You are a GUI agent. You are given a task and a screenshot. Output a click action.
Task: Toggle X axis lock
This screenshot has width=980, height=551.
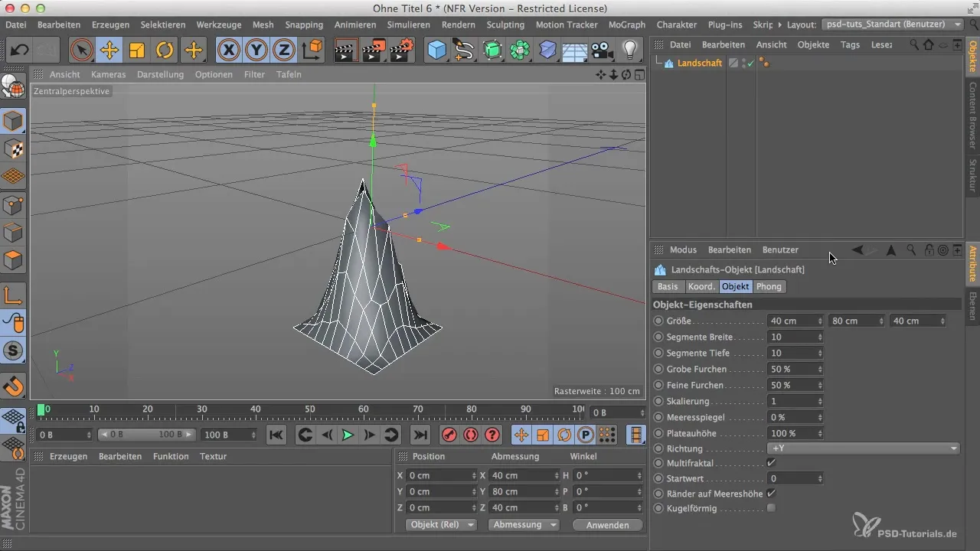click(x=228, y=51)
